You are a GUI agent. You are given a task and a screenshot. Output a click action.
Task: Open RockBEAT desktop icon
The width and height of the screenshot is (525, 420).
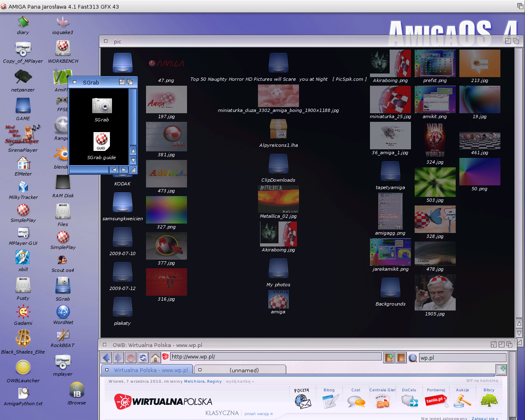63,335
